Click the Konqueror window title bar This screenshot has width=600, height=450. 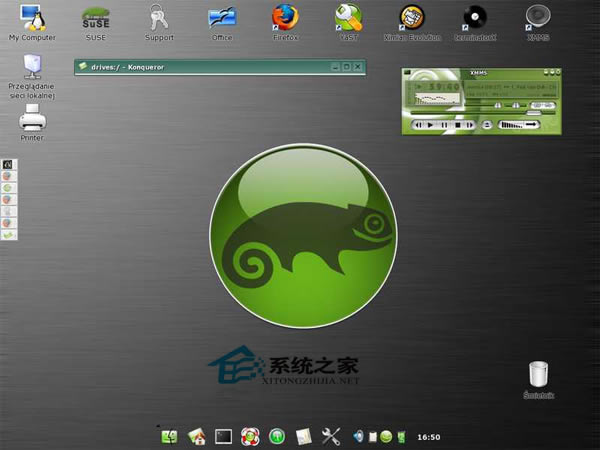tap(200, 66)
